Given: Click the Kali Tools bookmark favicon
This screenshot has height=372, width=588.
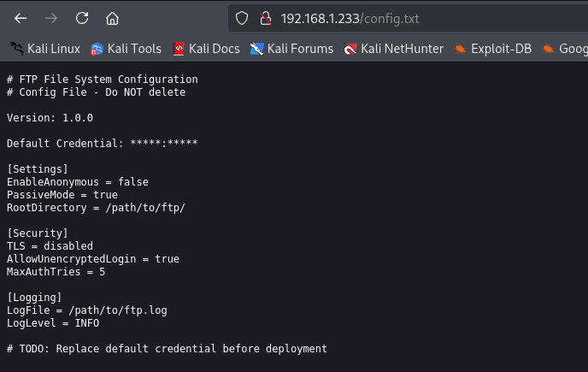Looking at the screenshot, I should tap(97, 49).
